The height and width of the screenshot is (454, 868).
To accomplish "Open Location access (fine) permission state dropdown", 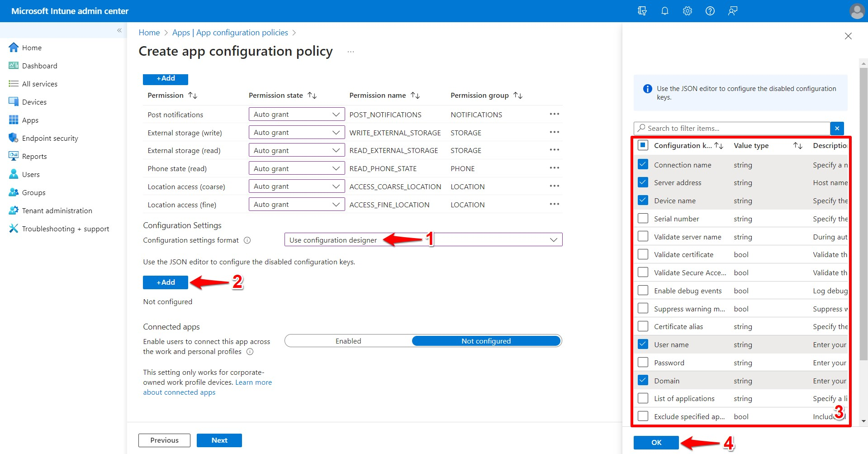I will click(x=297, y=205).
